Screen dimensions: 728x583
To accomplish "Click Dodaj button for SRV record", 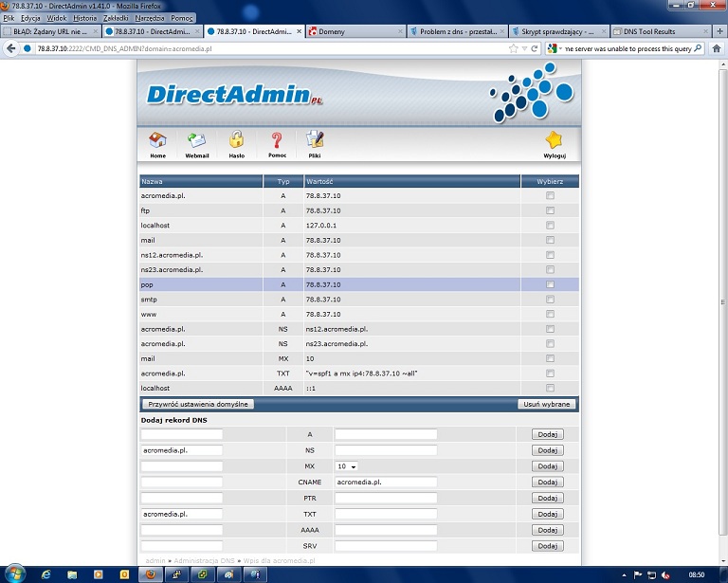I will (547, 546).
